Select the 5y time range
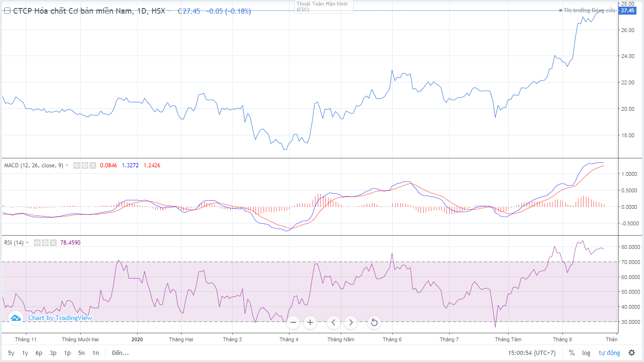 tap(11, 353)
